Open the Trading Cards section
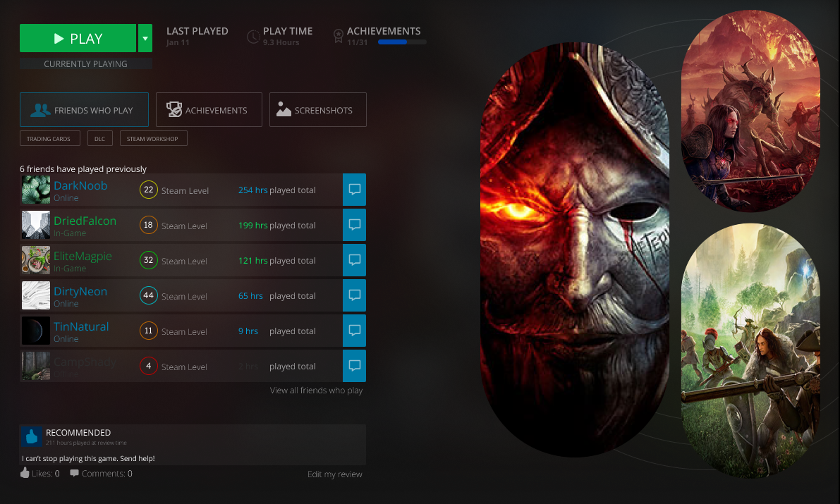This screenshot has height=504, width=840. click(49, 139)
